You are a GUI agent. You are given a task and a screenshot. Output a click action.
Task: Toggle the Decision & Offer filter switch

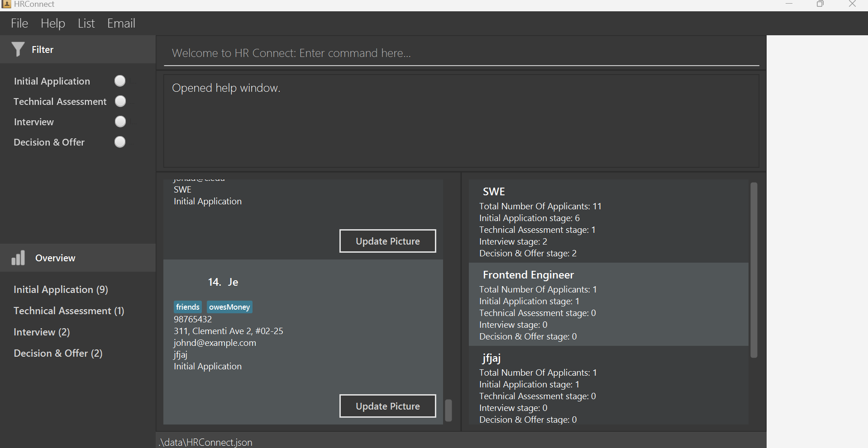click(x=120, y=142)
